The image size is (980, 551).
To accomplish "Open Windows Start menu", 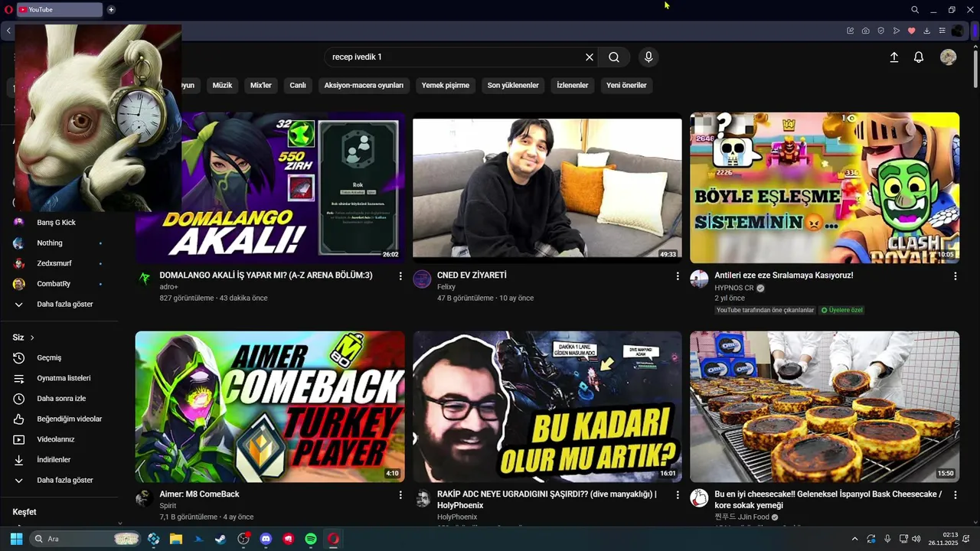I will point(16,539).
